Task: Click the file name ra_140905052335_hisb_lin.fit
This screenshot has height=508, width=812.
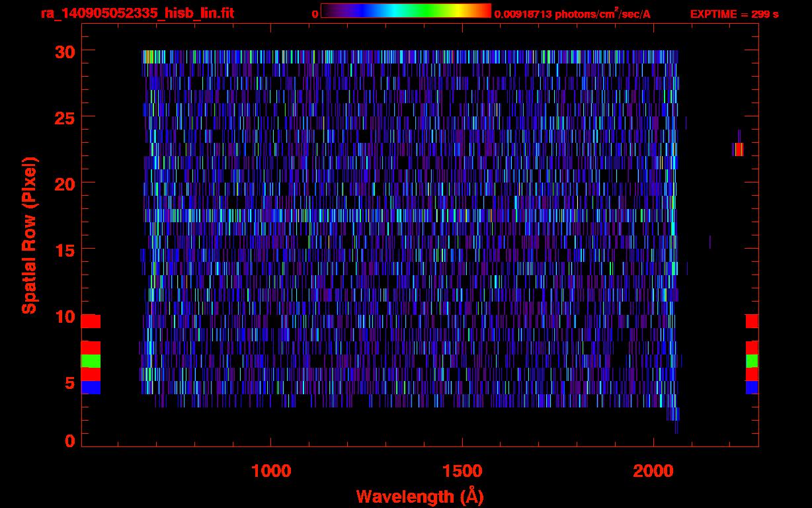Action: (x=137, y=13)
